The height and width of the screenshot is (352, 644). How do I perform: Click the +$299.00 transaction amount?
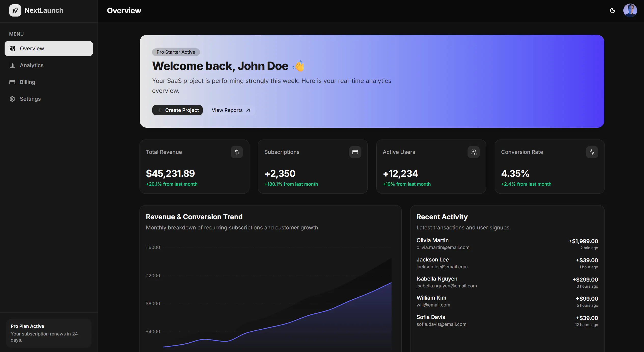(585, 280)
